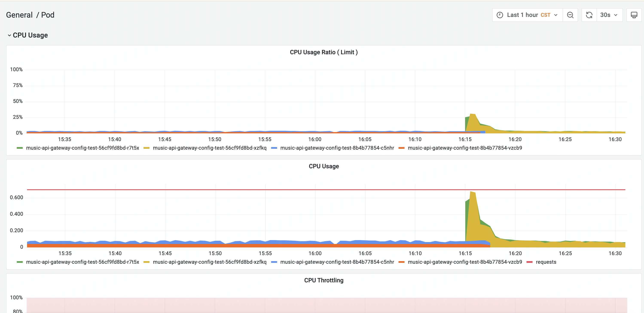This screenshot has width=644, height=313.
Task: Toggle xzfkq series in the Ratio panel legend
Action: (x=209, y=148)
